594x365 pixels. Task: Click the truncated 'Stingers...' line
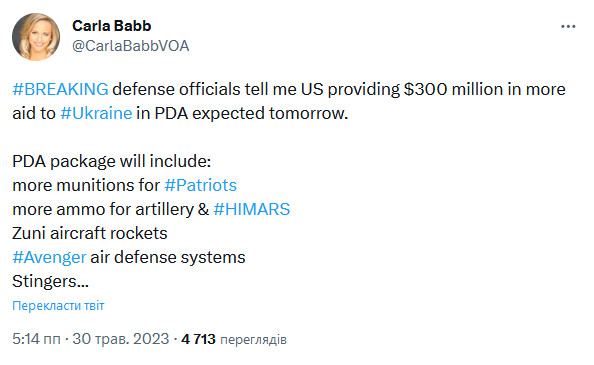[50, 282]
